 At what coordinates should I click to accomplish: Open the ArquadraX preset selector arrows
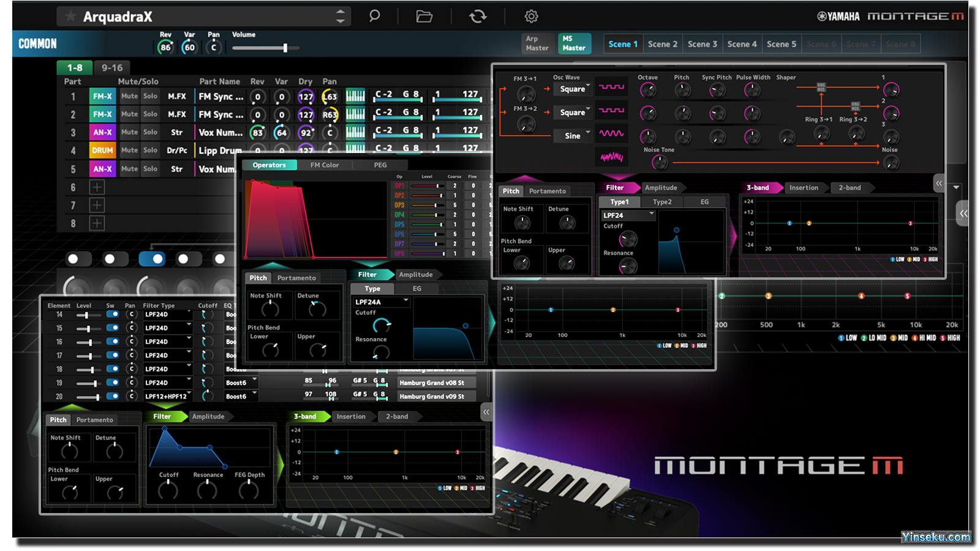pos(341,17)
